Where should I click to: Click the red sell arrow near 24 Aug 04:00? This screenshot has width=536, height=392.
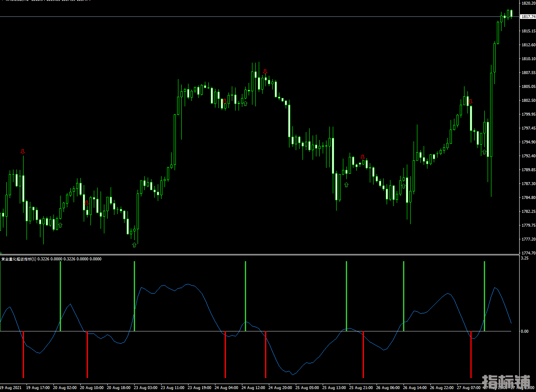click(225, 101)
